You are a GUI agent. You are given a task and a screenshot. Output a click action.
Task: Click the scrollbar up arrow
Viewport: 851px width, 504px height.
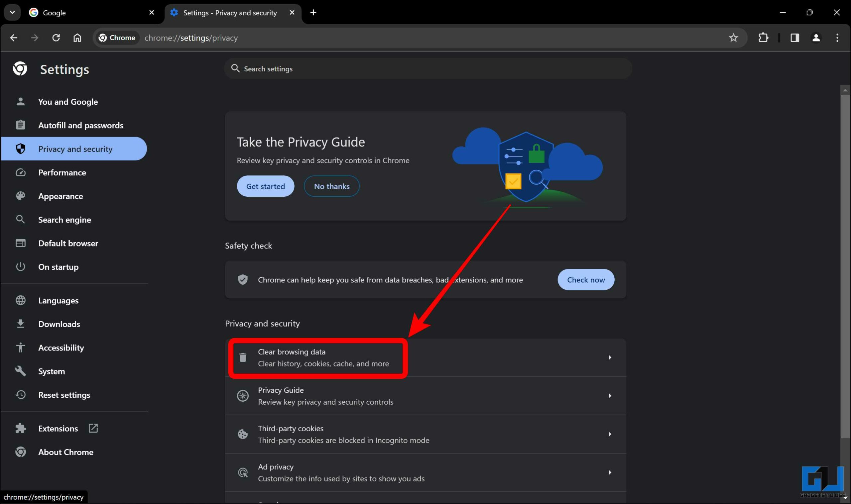(x=845, y=90)
